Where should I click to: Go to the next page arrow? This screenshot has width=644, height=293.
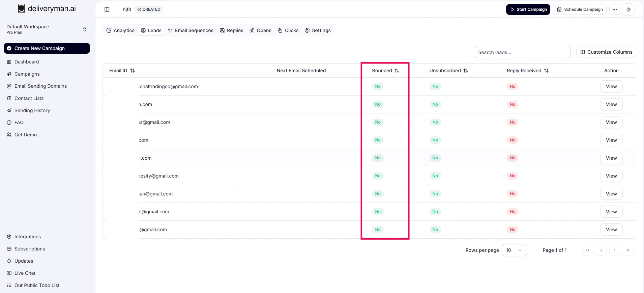tap(615, 250)
